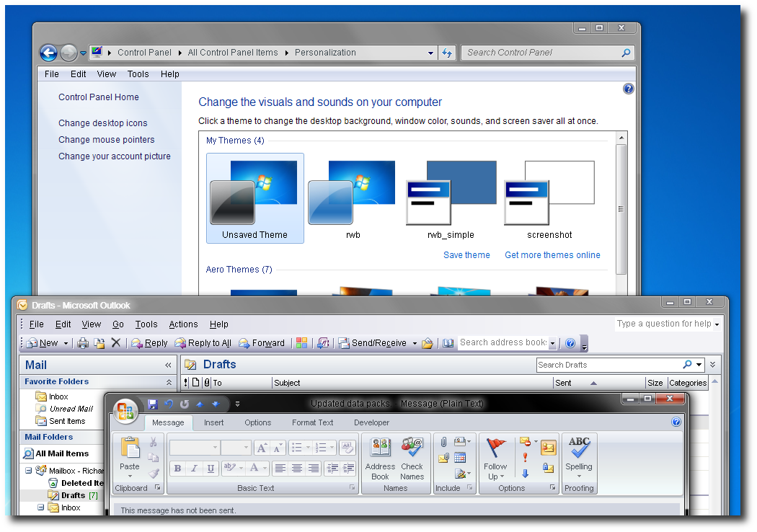Collapse the Mail navigation pane

168,365
